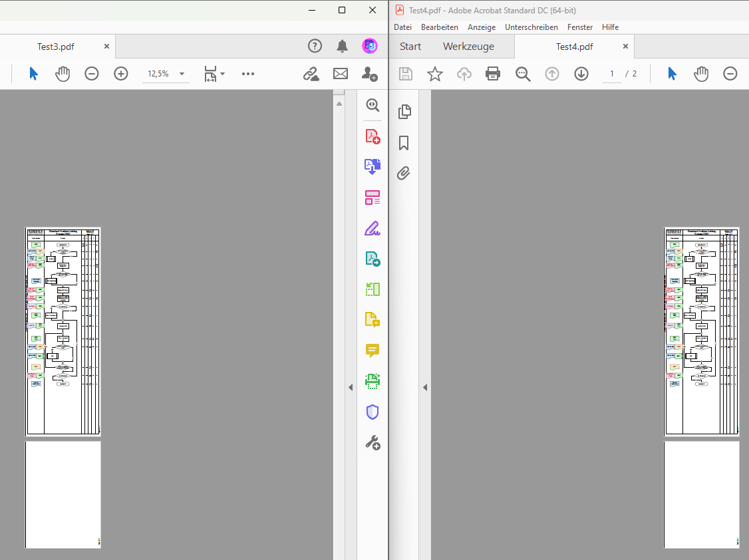The image size is (749, 560).
Task: Open the page thumbnails panel in Test4
Action: pos(404,112)
